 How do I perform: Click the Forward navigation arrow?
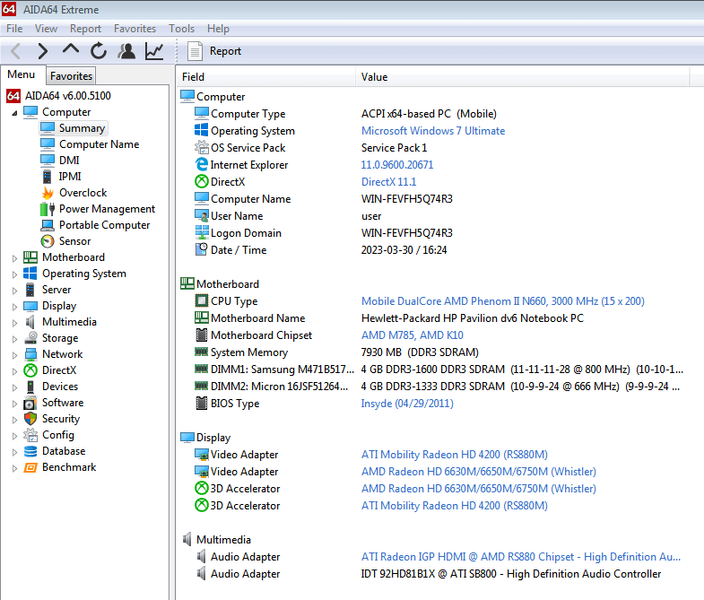(x=43, y=51)
